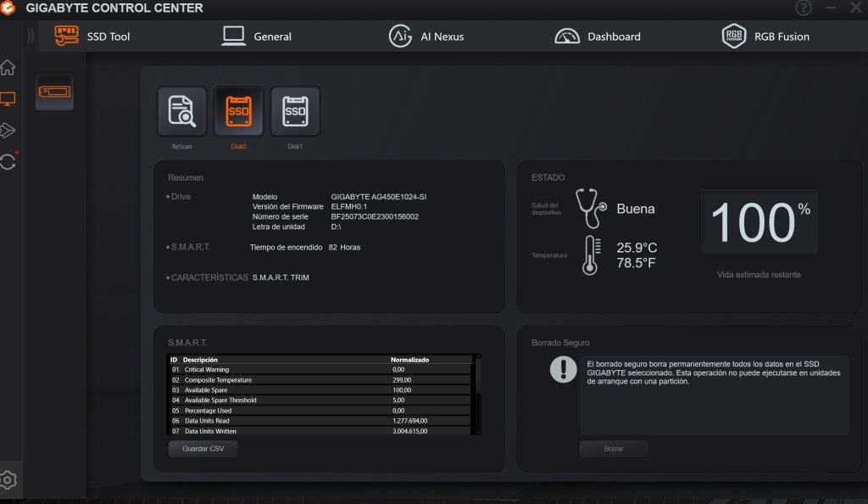This screenshot has height=504, width=868.
Task: Open the update sync icon in sidebar
Action: click(8, 162)
